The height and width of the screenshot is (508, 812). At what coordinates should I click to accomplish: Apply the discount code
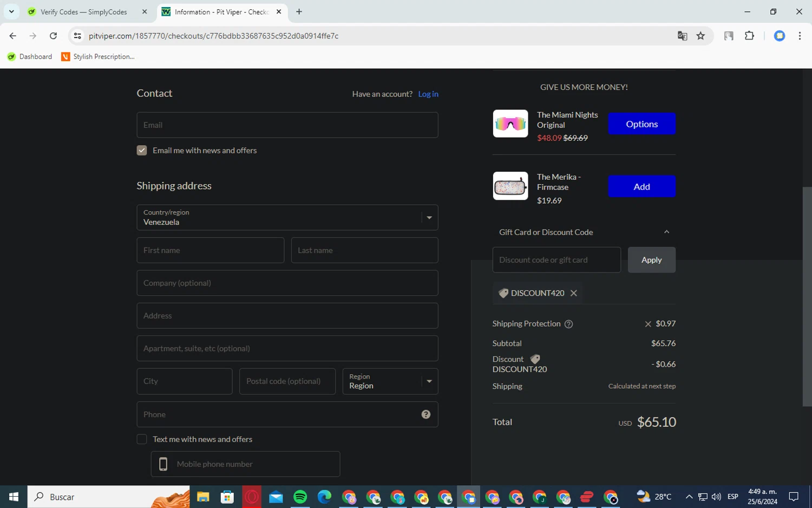coord(651,260)
